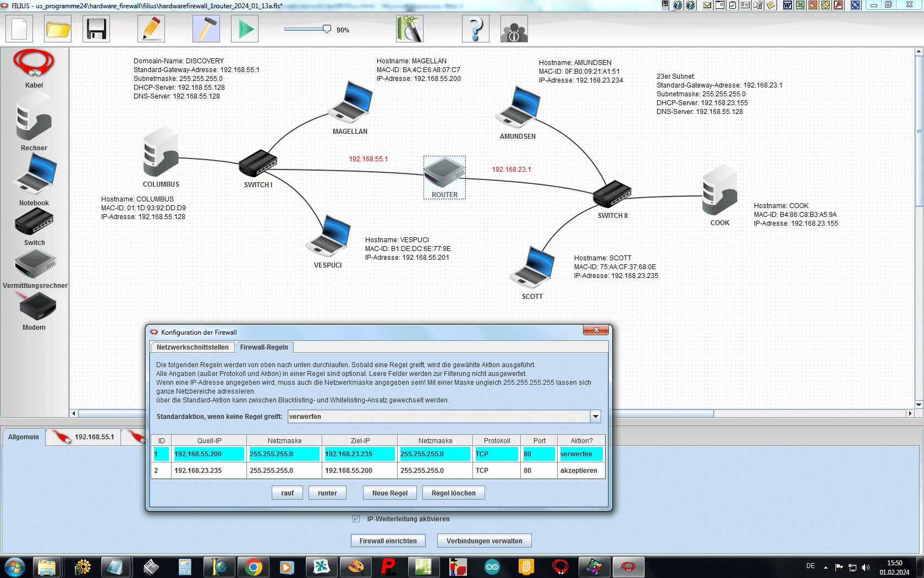Open Windows Explorer from the taskbar
Viewport: 924px width, 578px height.
coord(47,567)
